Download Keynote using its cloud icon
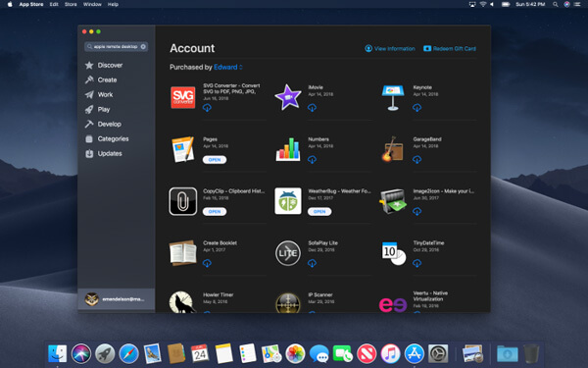588x368 pixels. point(417,108)
